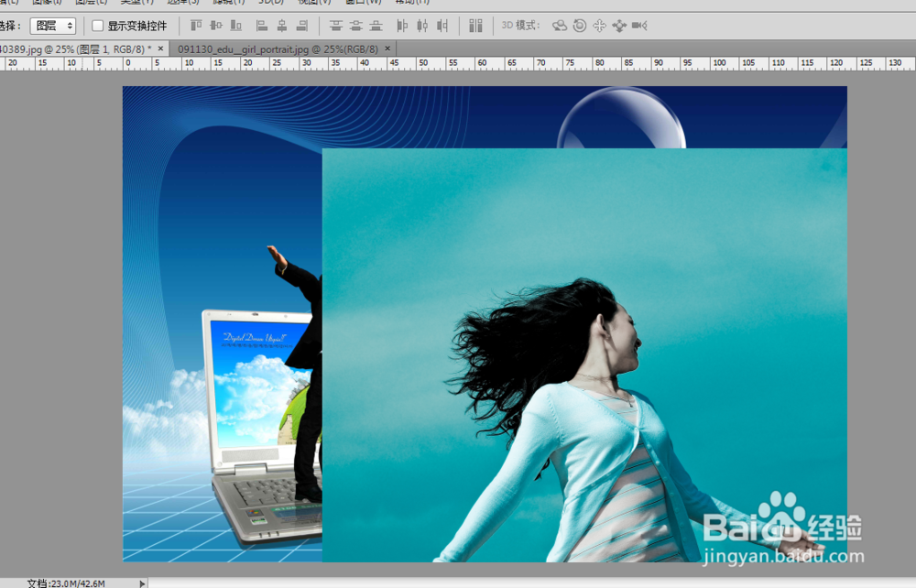Viewport: 916px width, 588px height.
Task: Align bottom edges of layers
Action: 236,26
